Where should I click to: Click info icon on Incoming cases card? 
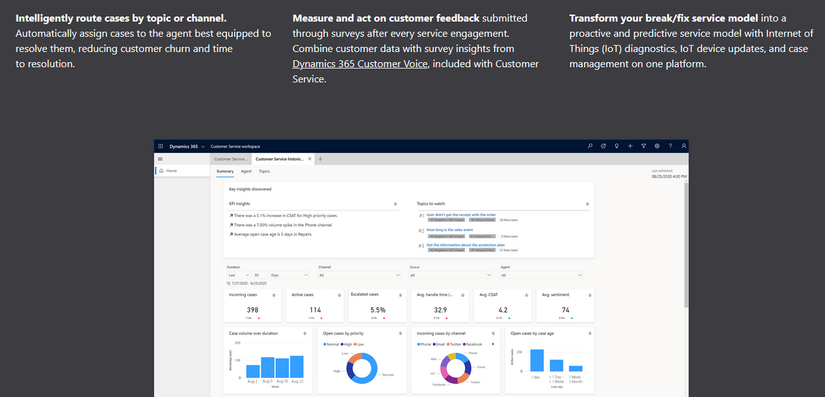coord(274,296)
